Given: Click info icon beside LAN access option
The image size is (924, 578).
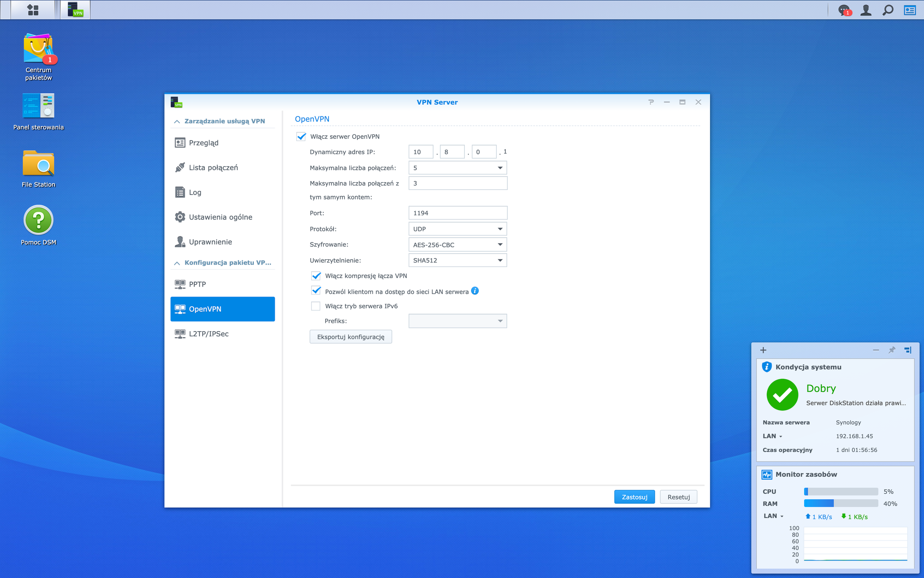Looking at the screenshot, I should (x=475, y=291).
